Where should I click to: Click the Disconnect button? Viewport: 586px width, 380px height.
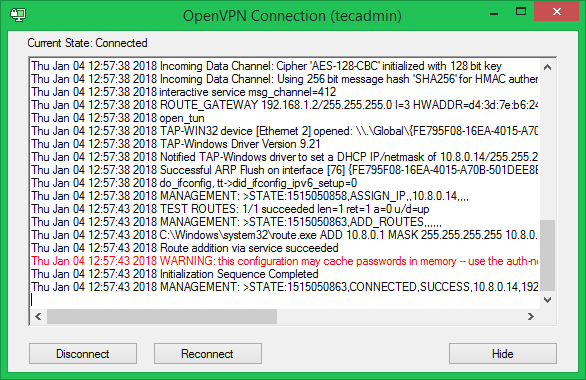(83, 353)
